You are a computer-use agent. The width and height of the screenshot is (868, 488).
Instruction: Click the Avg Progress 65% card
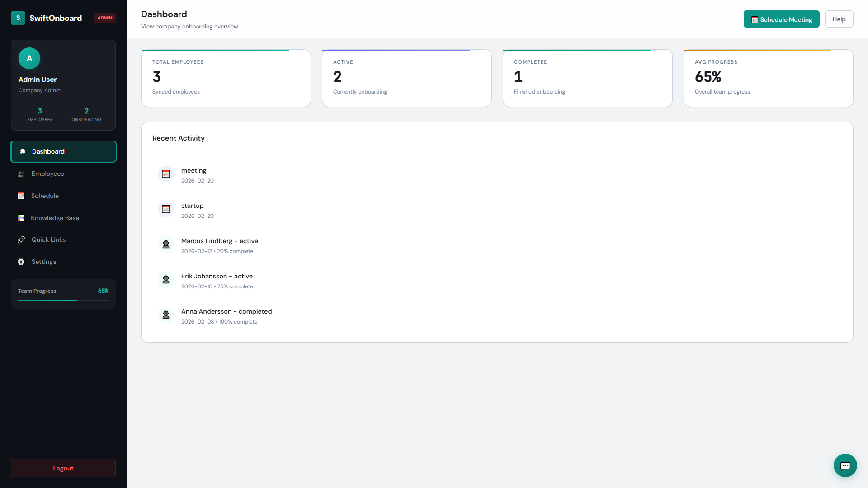pyautogui.click(x=768, y=78)
